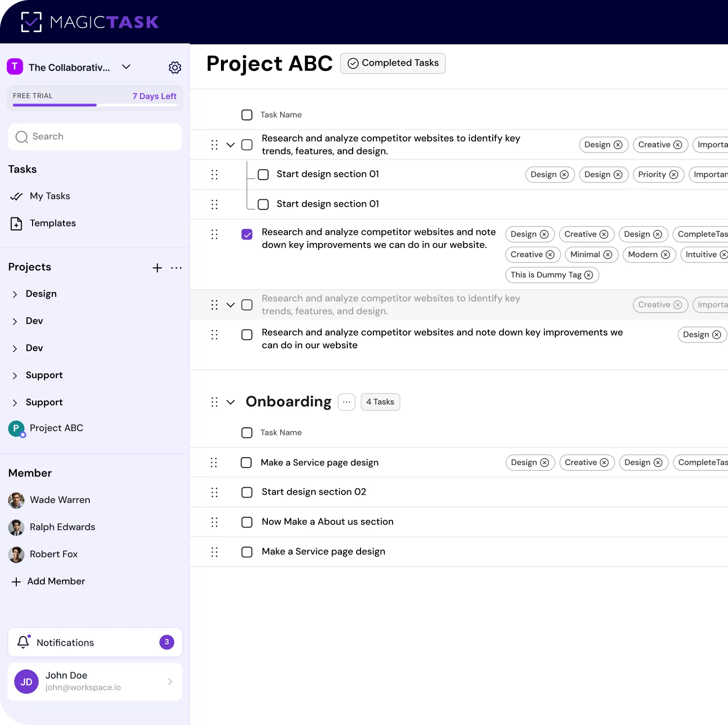Viewport: 728px width, 725px height.
Task: Select all Onboarding tasks via header checkbox
Action: pos(247,433)
